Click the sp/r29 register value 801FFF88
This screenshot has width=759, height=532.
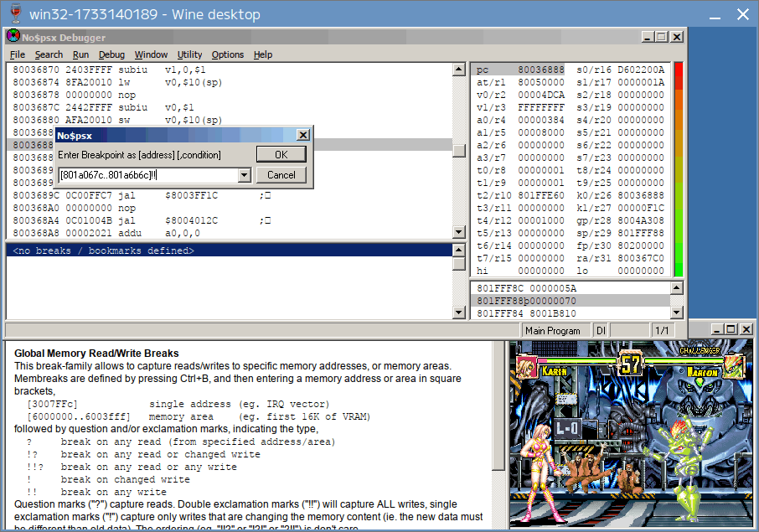tap(641, 233)
